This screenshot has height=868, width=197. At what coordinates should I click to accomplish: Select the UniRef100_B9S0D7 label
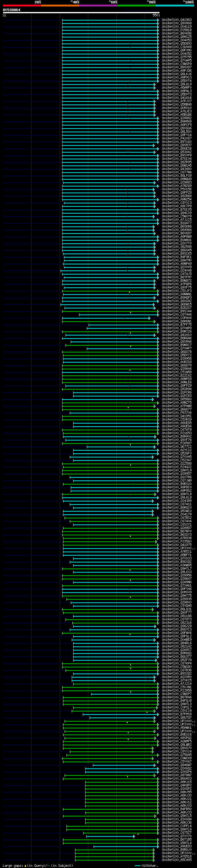(x=177, y=67)
